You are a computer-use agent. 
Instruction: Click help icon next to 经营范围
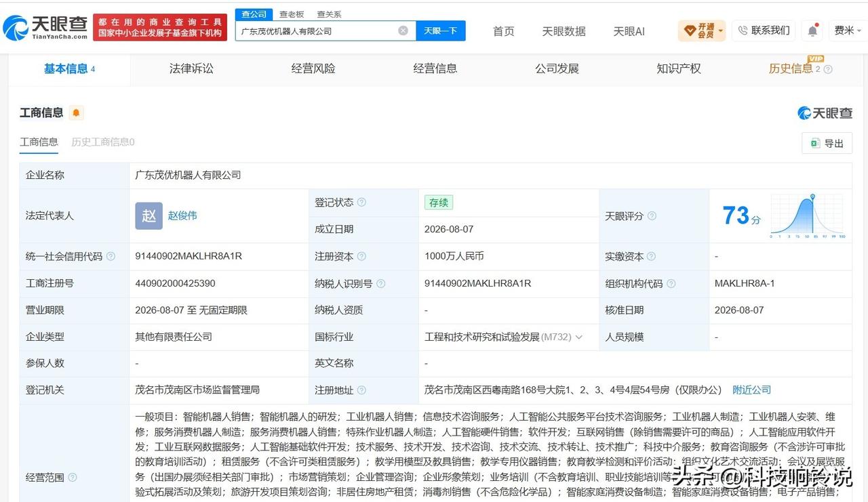tap(72, 478)
